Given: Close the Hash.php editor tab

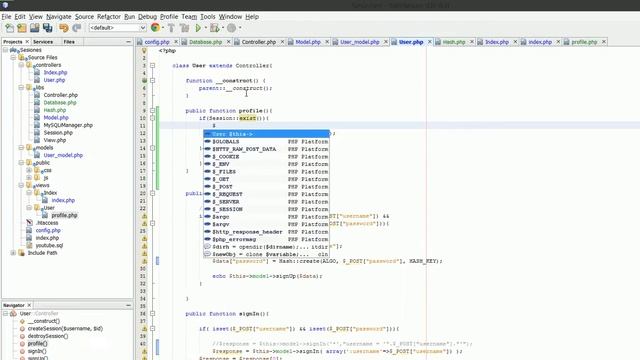Looking at the screenshot, I should pos(472,42).
